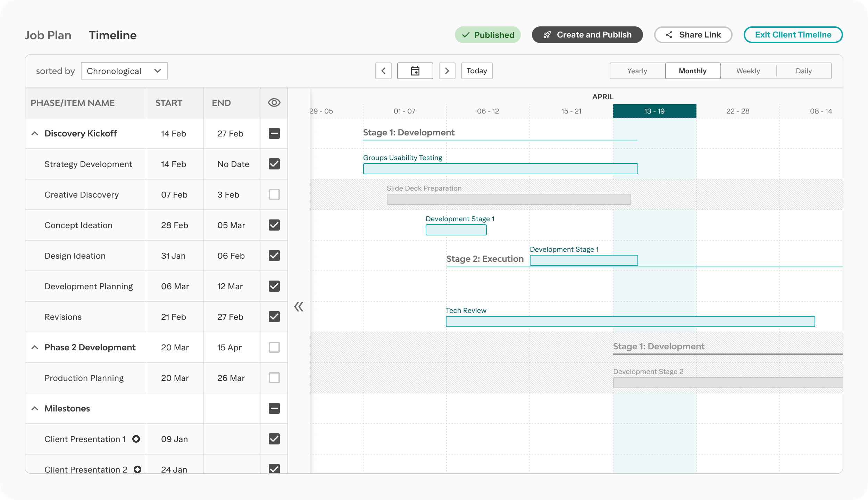Select the Yearly view tab

click(637, 70)
